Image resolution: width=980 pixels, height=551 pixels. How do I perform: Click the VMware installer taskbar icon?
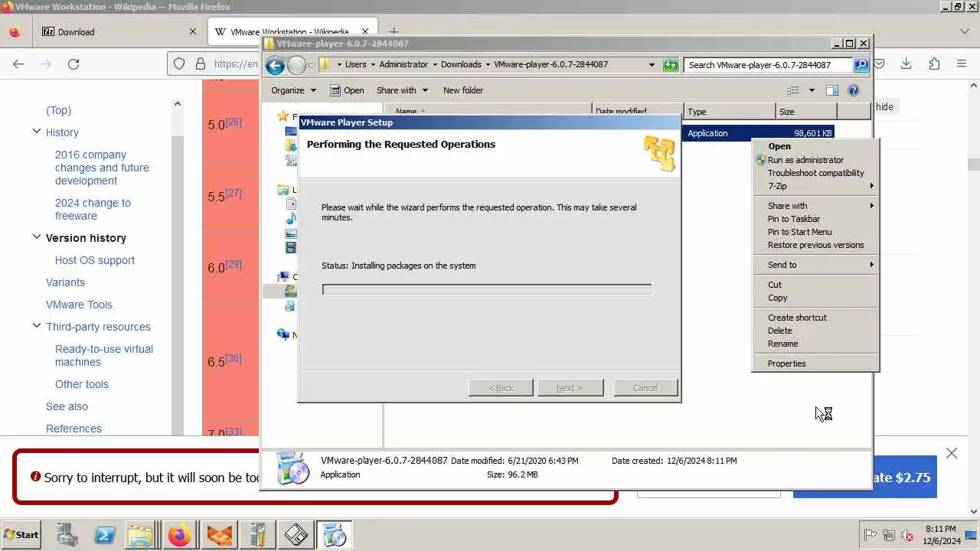coord(334,535)
